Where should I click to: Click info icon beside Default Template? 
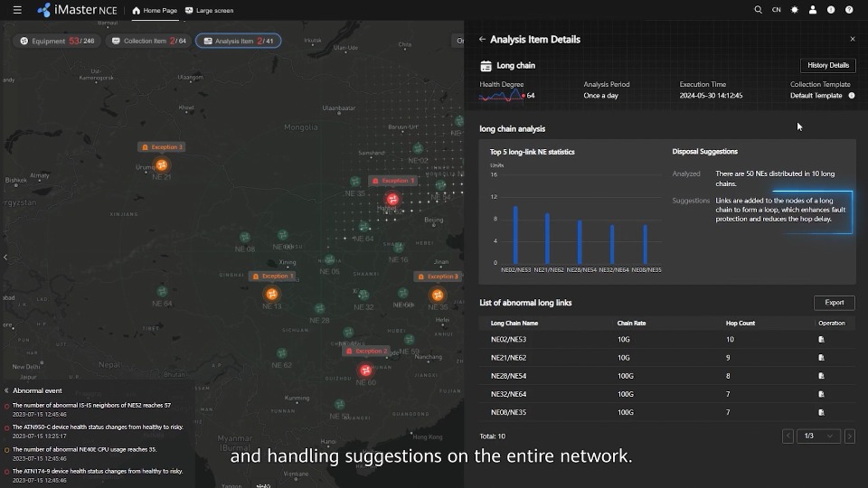tap(851, 96)
